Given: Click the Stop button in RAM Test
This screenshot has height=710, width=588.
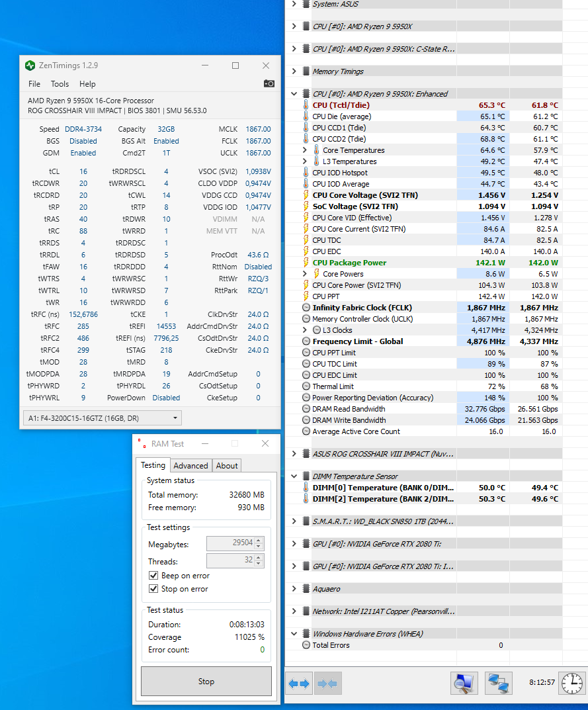Looking at the screenshot, I should point(206,682).
